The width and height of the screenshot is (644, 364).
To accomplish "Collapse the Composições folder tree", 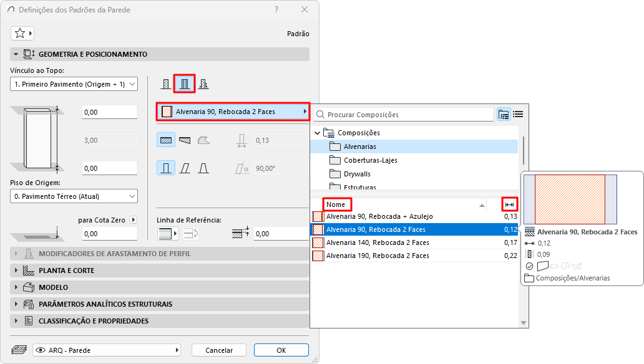I will [x=317, y=133].
